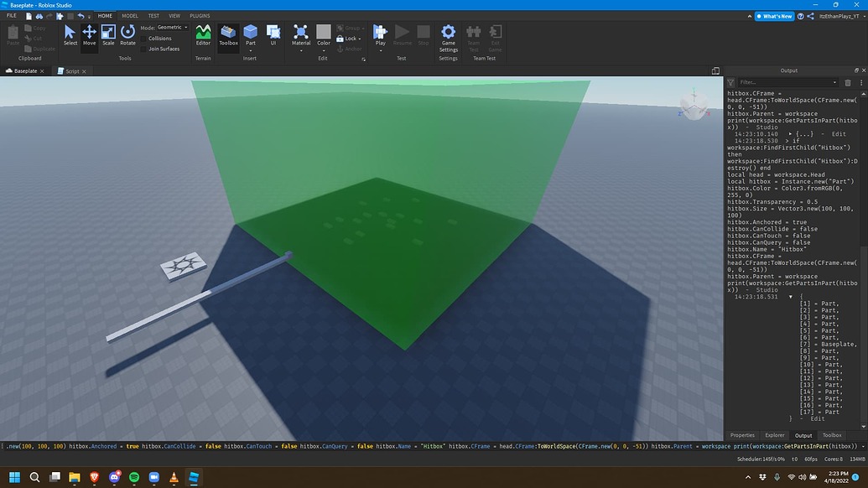The height and width of the screenshot is (488, 868).
Task: Clear the Output log with the trash icon
Action: (847, 82)
